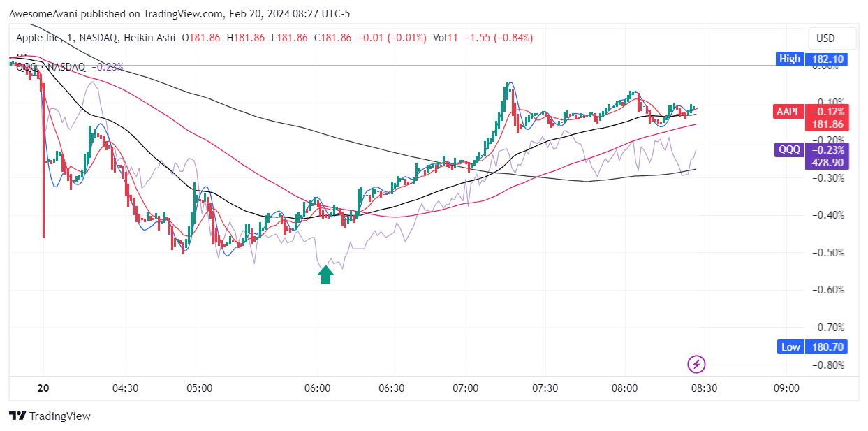The width and height of the screenshot is (868, 431).
Task: Click the purple lightning bolt icon
Action: [x=696, y=364]
